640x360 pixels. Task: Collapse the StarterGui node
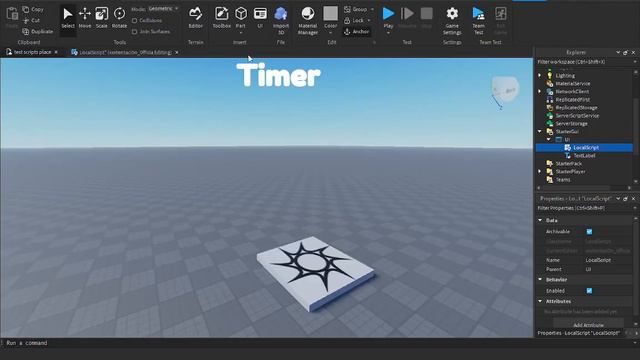coord(540,131)
